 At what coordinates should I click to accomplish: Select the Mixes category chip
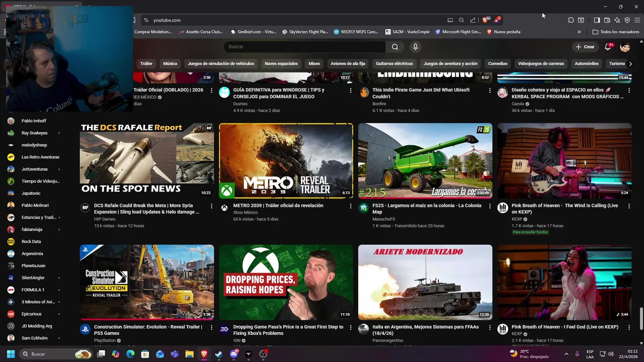[x=314, y=63]
